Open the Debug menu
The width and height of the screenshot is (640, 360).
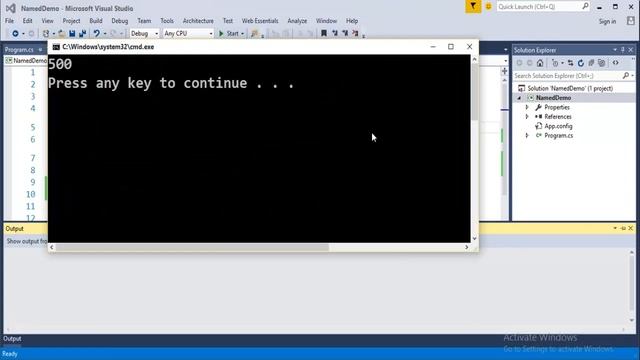(120, 21)
